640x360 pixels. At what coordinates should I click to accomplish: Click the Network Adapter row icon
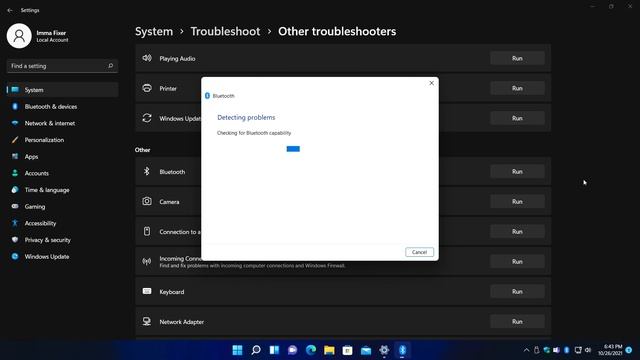147,321
